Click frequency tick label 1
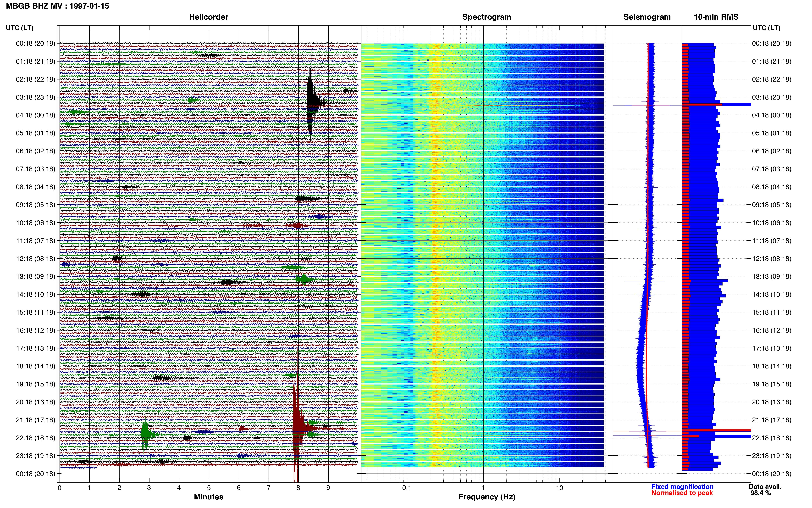The height and width of the screenshot is (508, 812). pos(483,487)
